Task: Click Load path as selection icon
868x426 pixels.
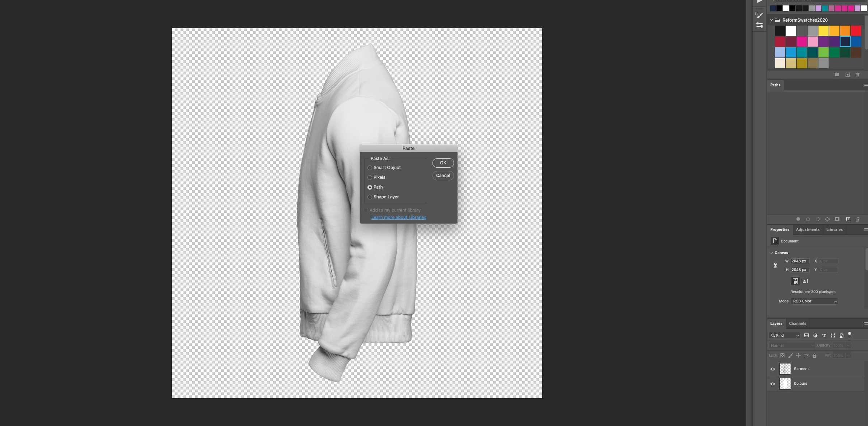Action: pyautogui.click(x=817, y=219)
